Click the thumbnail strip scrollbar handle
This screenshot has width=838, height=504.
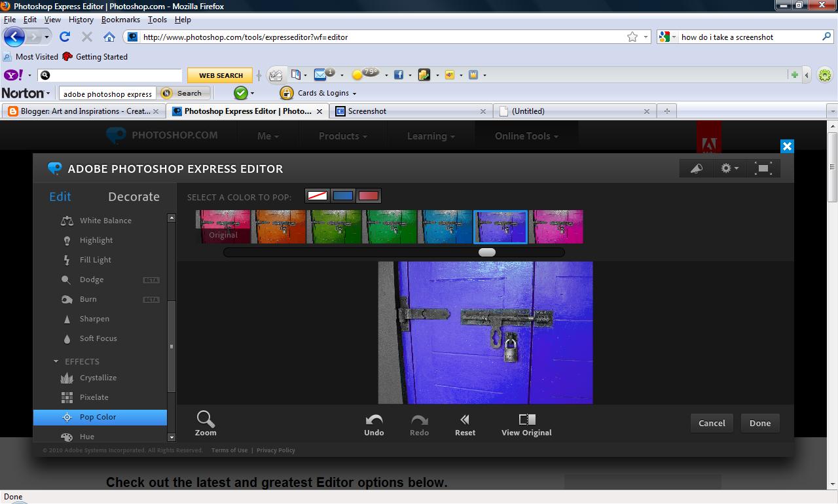487,252
